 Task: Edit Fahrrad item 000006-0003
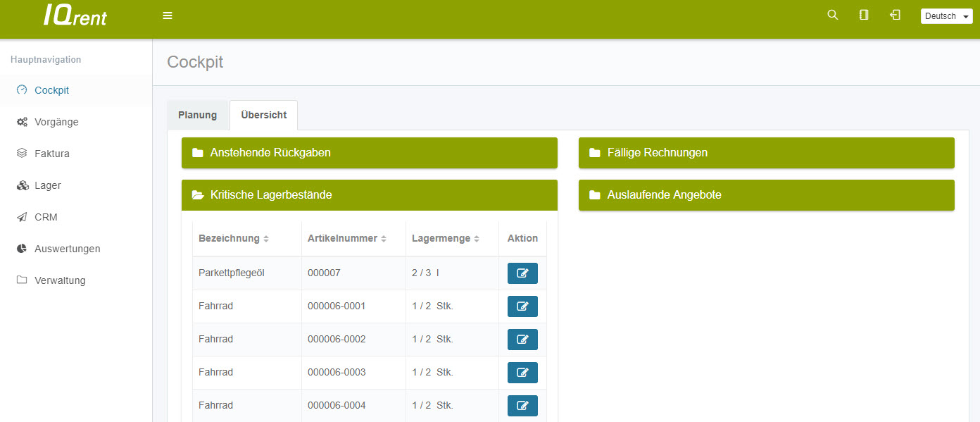pyautogui.click(x=522, y=373)
